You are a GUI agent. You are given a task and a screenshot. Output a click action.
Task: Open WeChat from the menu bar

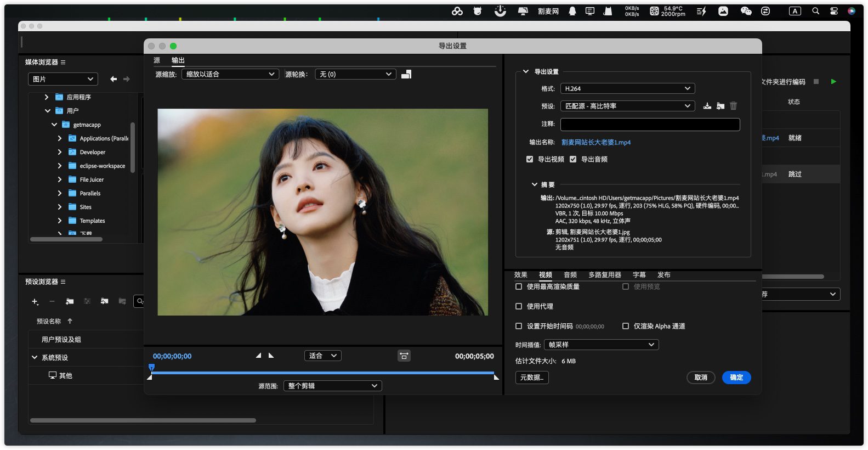click(746, 11)
